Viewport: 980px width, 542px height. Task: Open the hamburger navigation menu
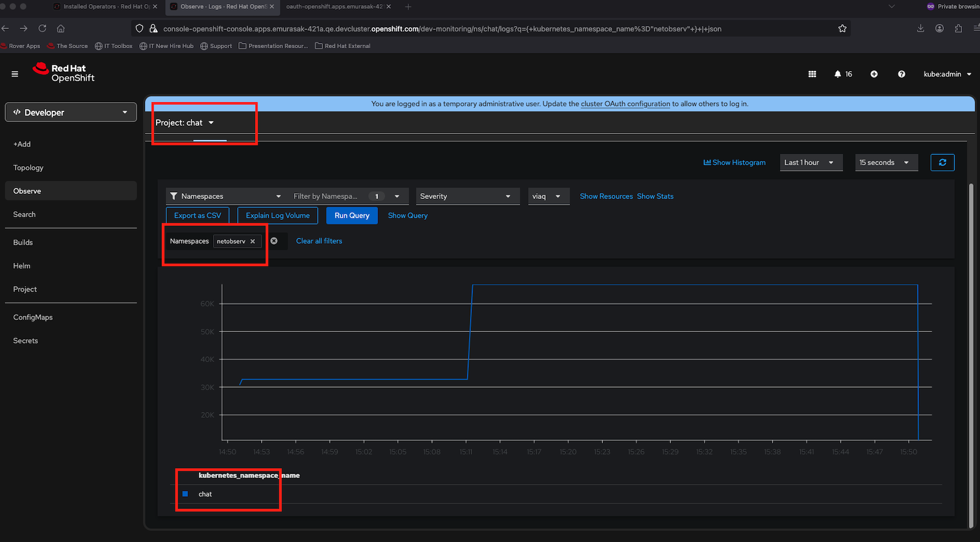[15, 74]
